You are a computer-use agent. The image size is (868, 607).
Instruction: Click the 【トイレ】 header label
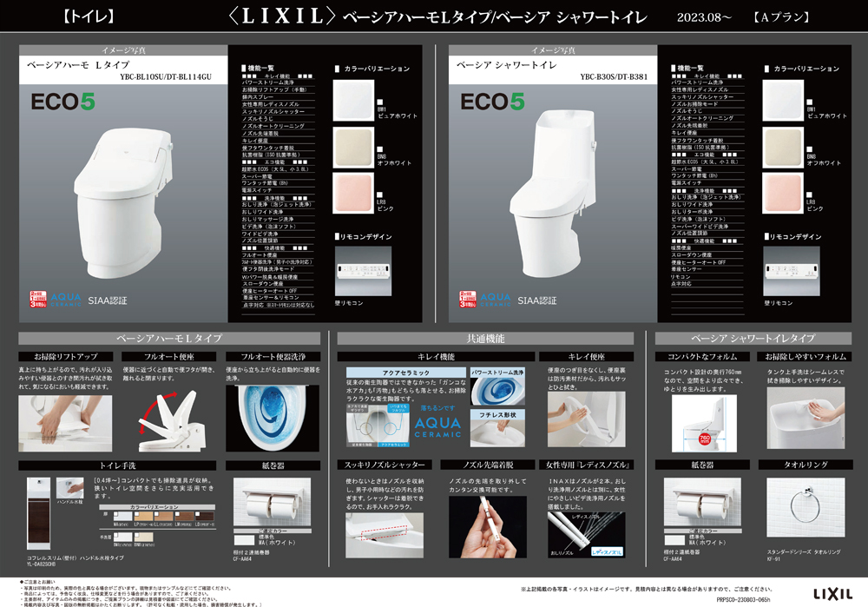click(89, 16)
